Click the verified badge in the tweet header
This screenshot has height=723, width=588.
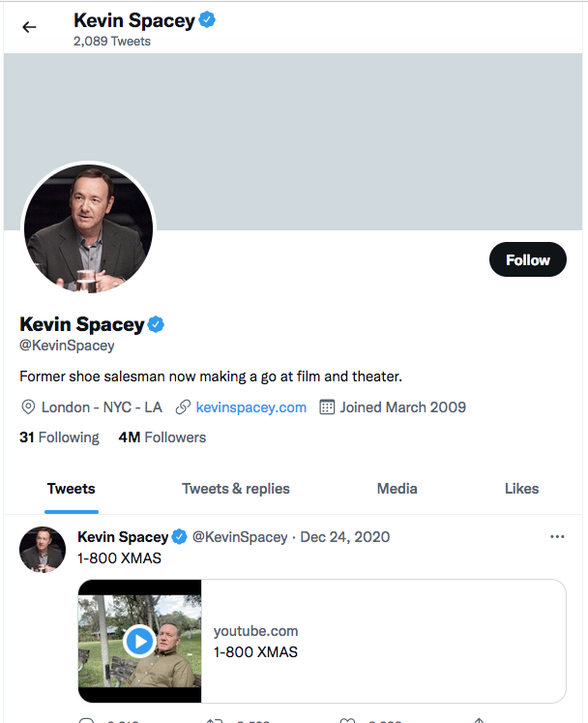[179, 537]
